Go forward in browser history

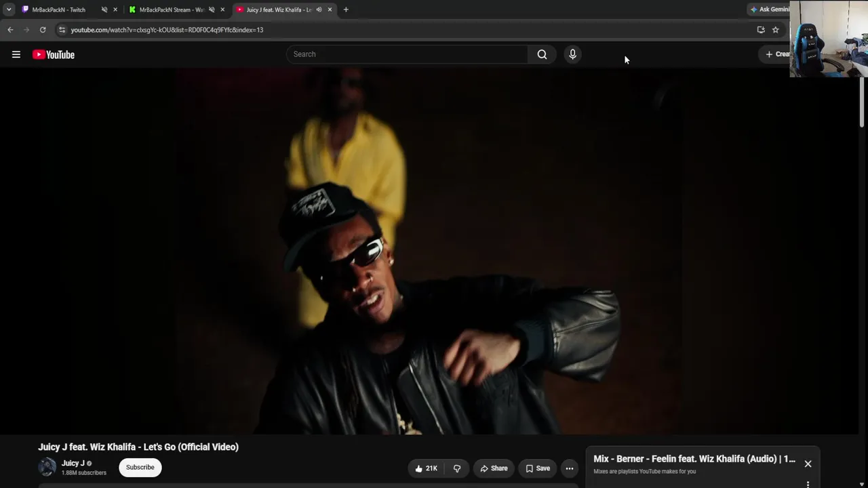click(x=26, y=30)
